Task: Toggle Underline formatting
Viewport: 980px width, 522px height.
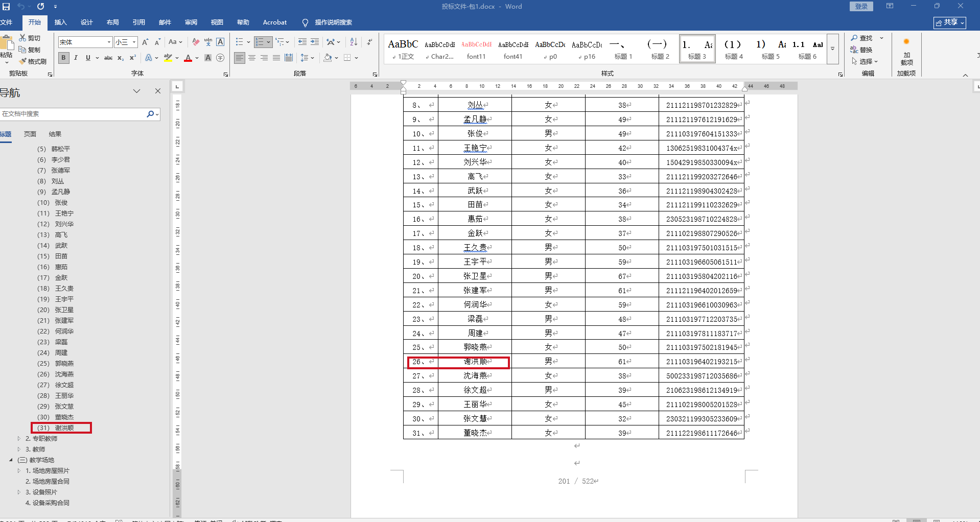Action: point(88,58)
